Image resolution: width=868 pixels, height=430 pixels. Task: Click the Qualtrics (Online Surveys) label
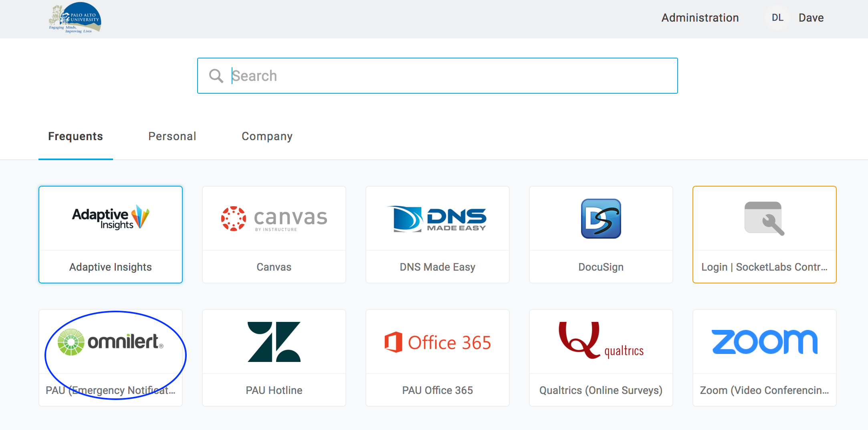click(601, 390)
